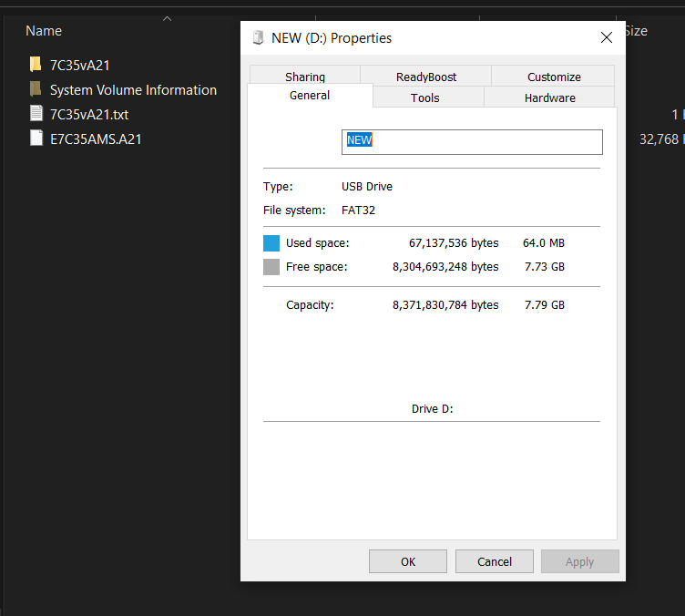Select the 7C35vA21 folder icon
Screen dimensions: 685x616
(x=36, y=64)
